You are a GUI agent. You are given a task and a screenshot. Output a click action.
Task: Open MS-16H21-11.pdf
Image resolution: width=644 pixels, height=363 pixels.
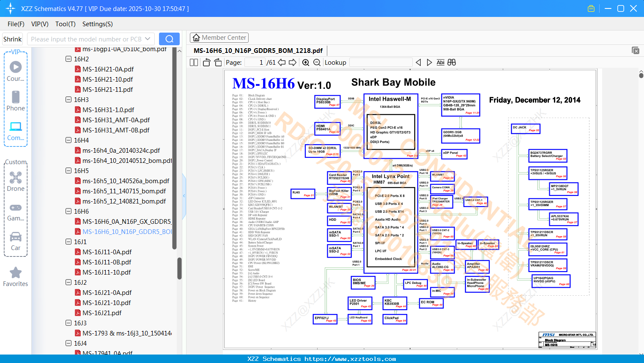coord(108,89)
